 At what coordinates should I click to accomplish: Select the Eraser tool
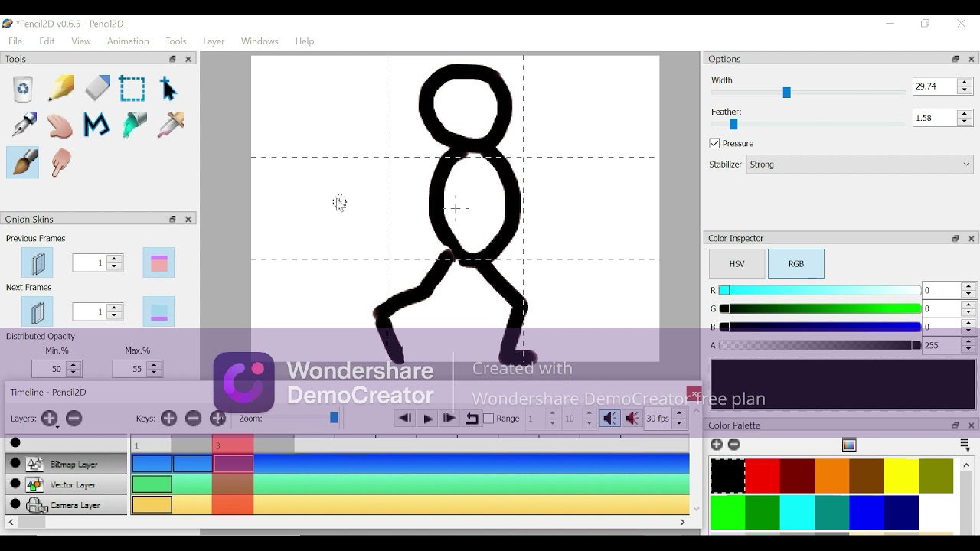97,89
